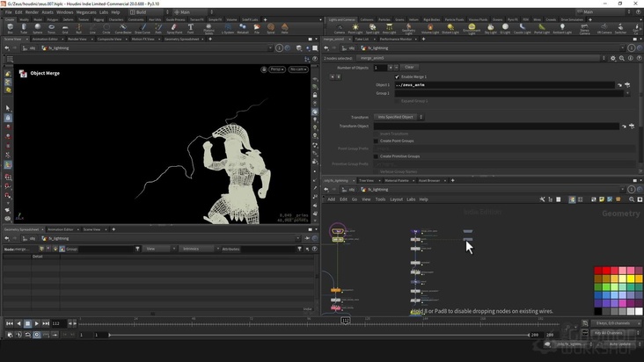Click the Camera shelf tool
This screenshot has width=644, height=362.
[340, 28]
